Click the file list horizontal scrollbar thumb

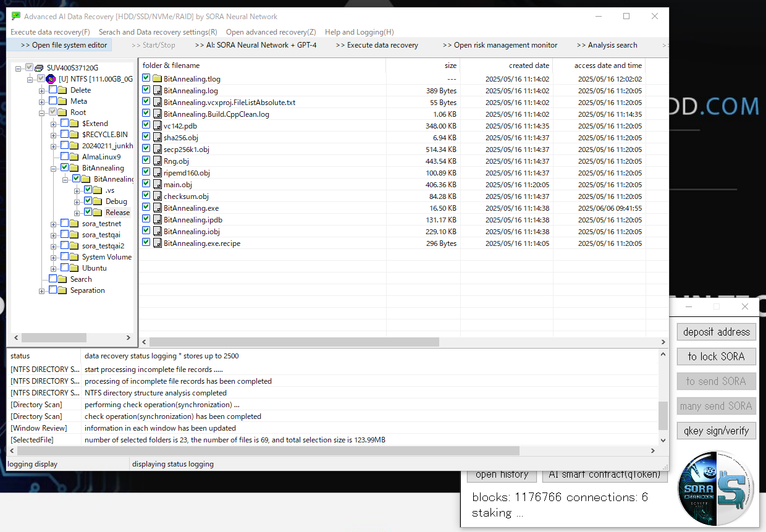[x=294, y=342]
